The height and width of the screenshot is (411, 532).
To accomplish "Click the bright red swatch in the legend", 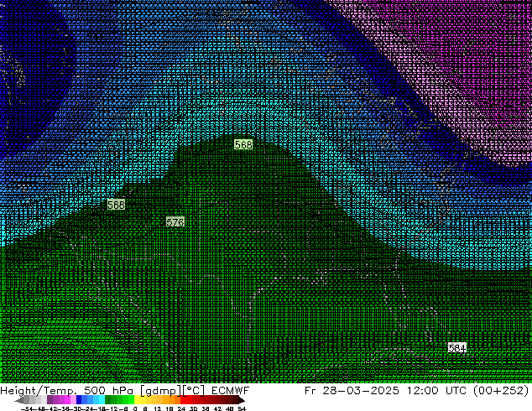I will 183,399.
